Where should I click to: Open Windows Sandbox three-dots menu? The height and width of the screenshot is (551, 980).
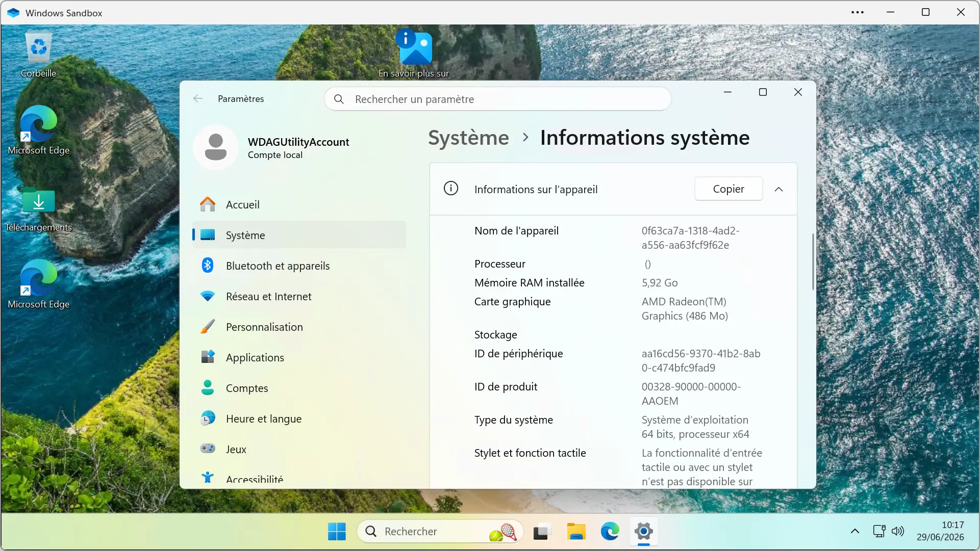858,12
